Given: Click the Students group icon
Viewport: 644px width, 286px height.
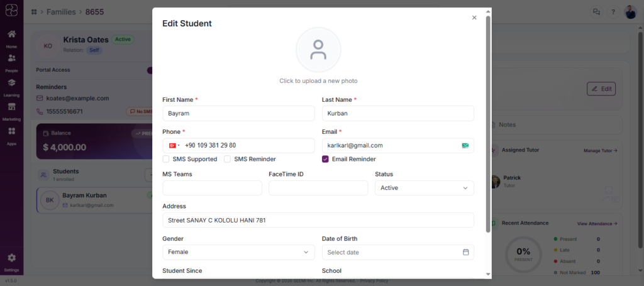Looking at the screenshot, I should tap(43, 175).
